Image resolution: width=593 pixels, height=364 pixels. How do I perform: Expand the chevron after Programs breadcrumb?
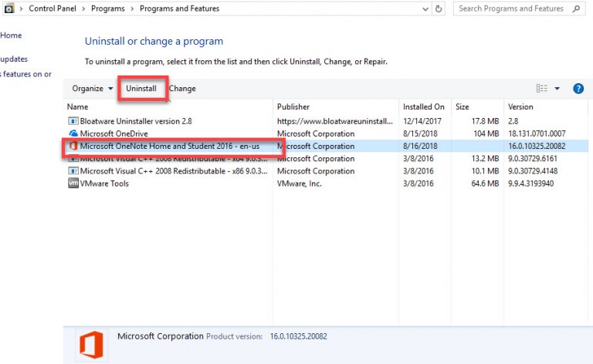pos(132,8)
